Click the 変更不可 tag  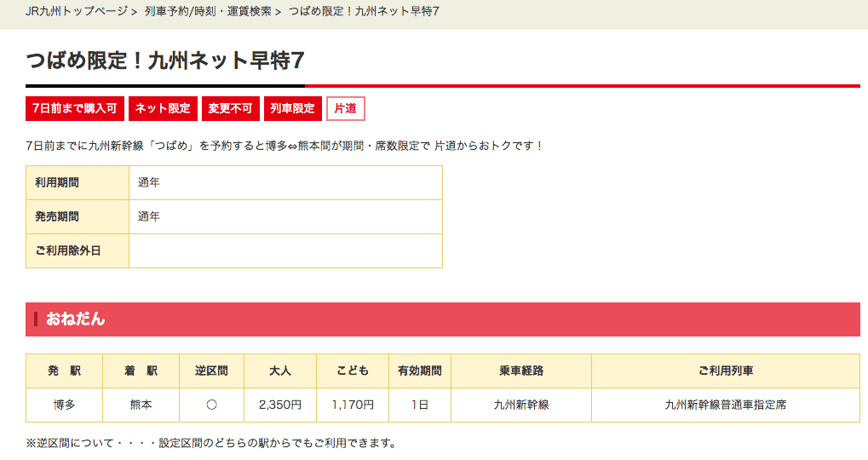coord(230,108)
